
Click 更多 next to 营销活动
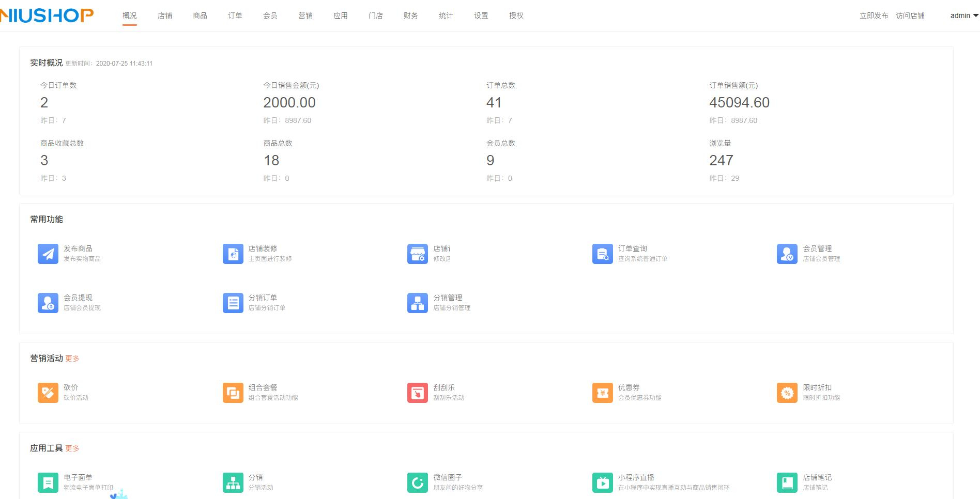[73, 358]
